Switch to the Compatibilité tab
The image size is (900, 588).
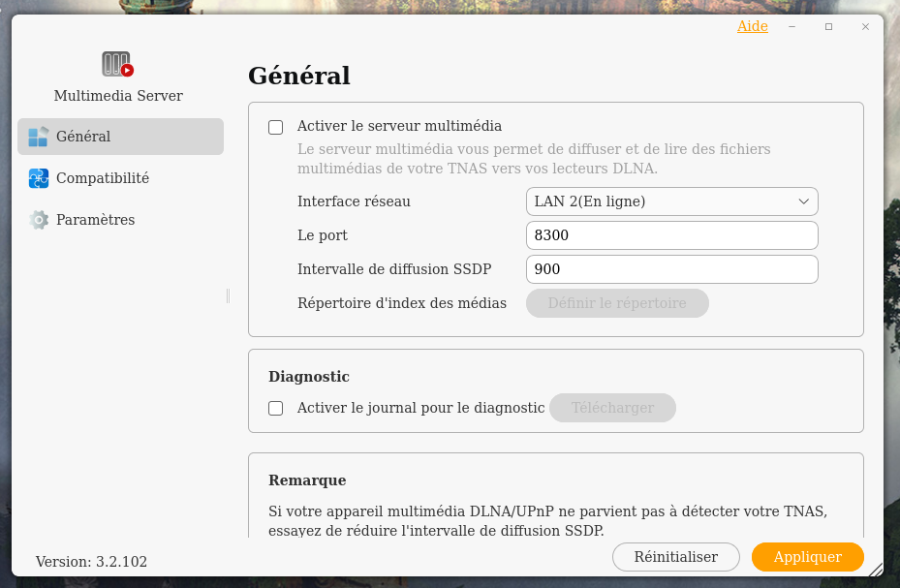[x=103, y=178]
